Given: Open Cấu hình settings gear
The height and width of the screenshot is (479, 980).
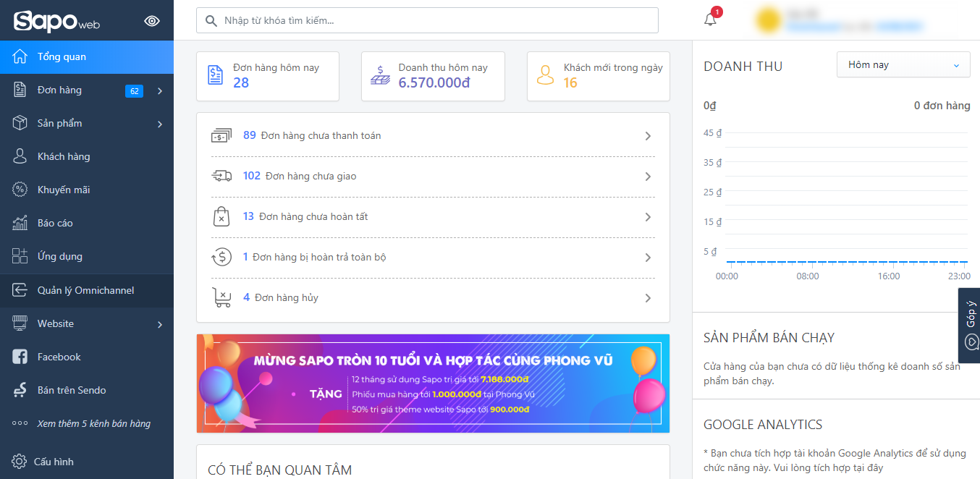Looking at the screenshot, I should (19, 462).
